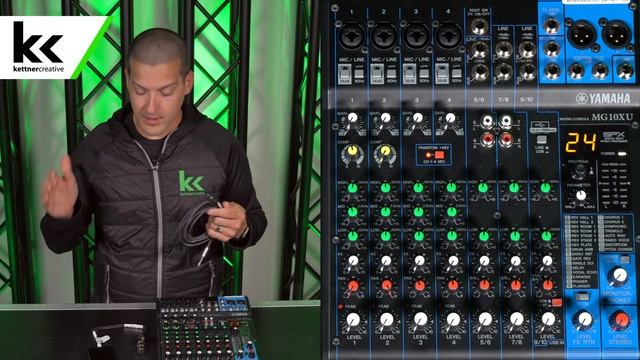This screenshot has width=640, height=360.
Task: Toggle the LINE/USB selector switch
Action: click(x=542, y=140)
